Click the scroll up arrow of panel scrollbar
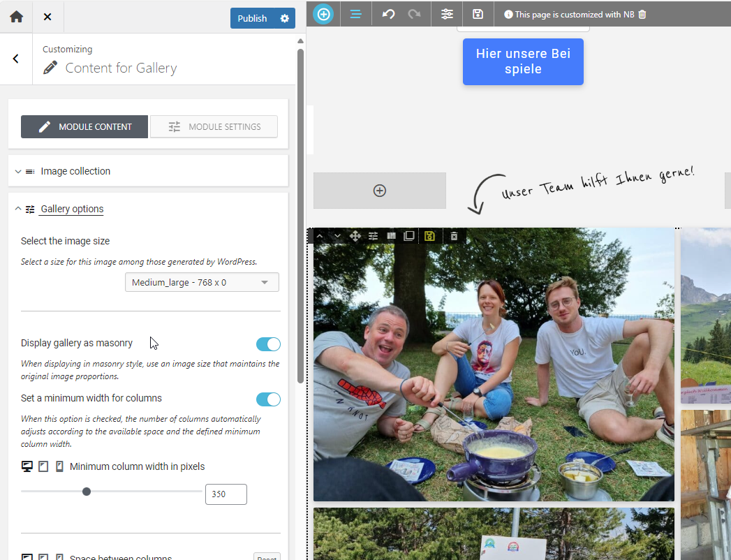 tap(300, 41)
